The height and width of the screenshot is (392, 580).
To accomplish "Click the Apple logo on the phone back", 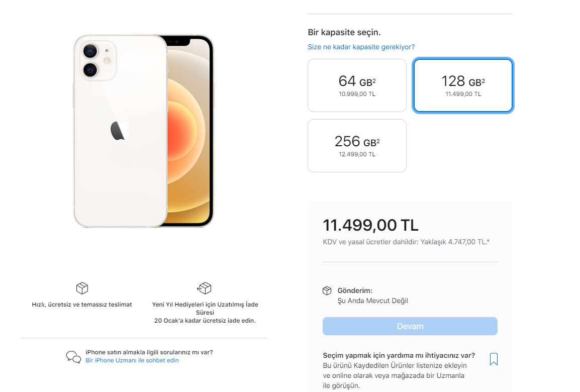I will (120, 130).
